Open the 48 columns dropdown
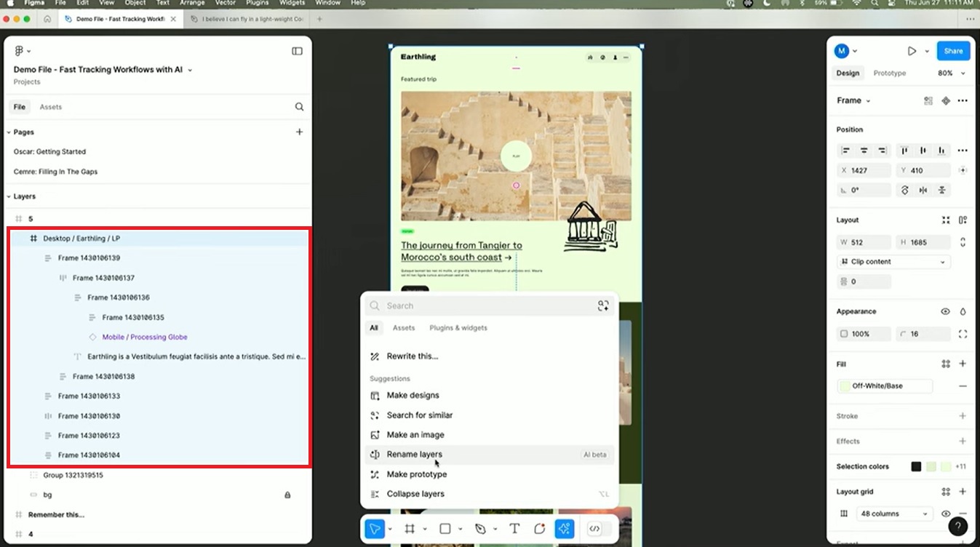Viewport: 980px width, 547px height. pos(894,514)
